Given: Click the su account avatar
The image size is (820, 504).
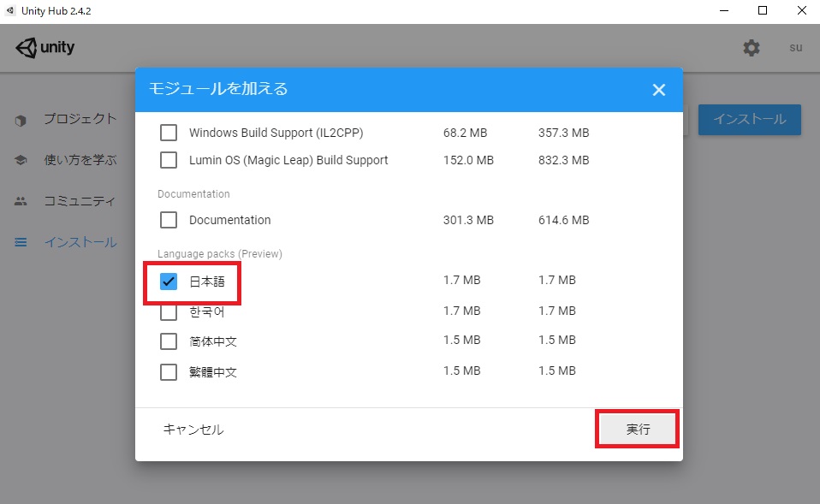Looking at the screenshot, I should pyautogui.click(x=795, y=48).
